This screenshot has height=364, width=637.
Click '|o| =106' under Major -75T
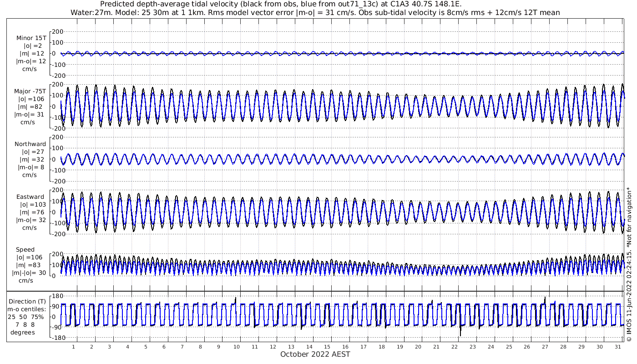[x=30, y=99]
